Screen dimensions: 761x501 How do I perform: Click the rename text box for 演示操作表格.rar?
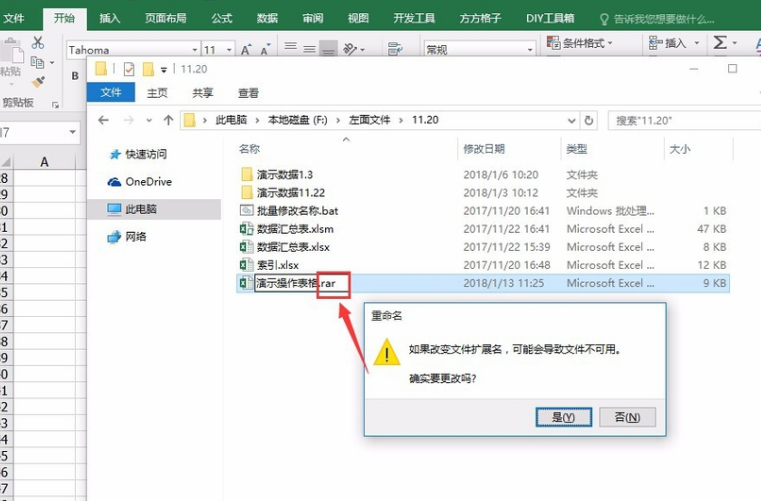pyautogui.click(x=301, y=283)
